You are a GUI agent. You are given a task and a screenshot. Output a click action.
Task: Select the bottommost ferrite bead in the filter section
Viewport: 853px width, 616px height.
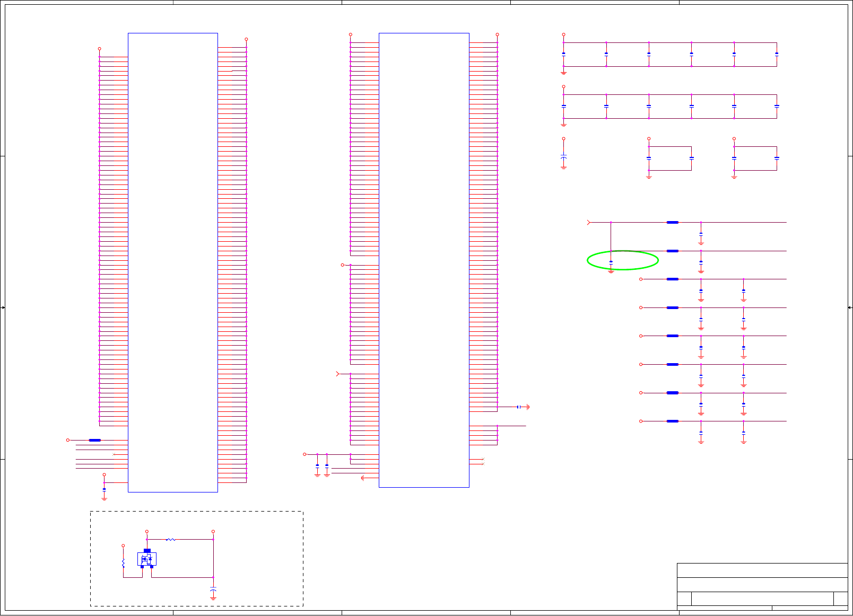[673, 421]
